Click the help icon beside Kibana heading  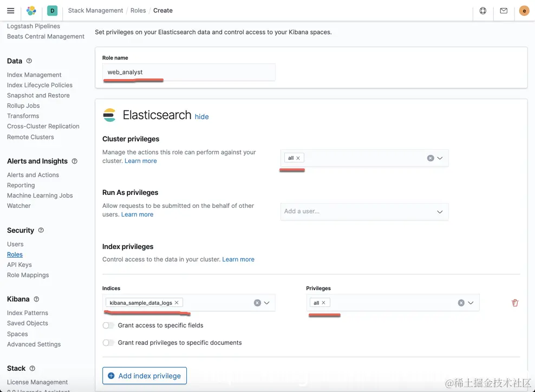36,299
